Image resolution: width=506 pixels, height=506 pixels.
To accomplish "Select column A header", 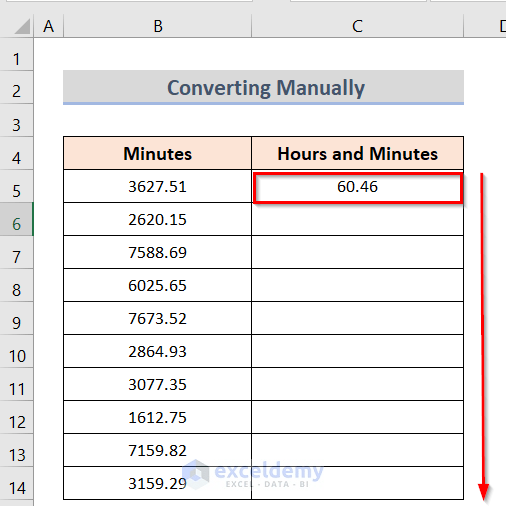I will 49,26.
